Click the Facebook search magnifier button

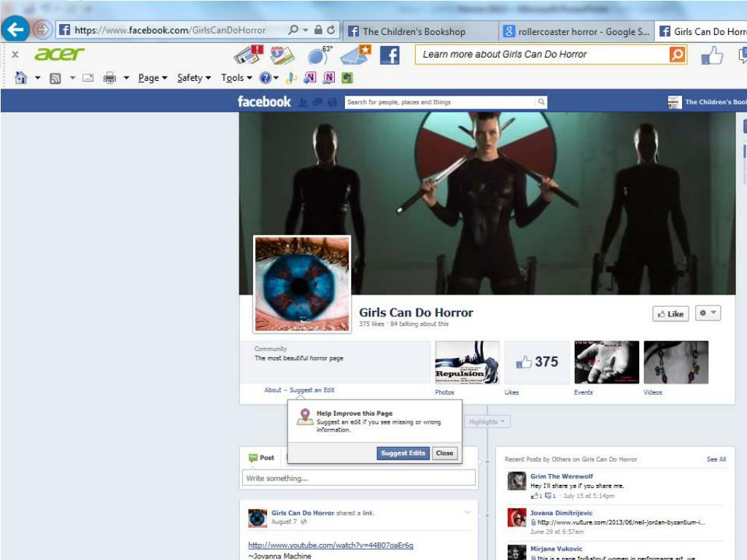(541, 102)
